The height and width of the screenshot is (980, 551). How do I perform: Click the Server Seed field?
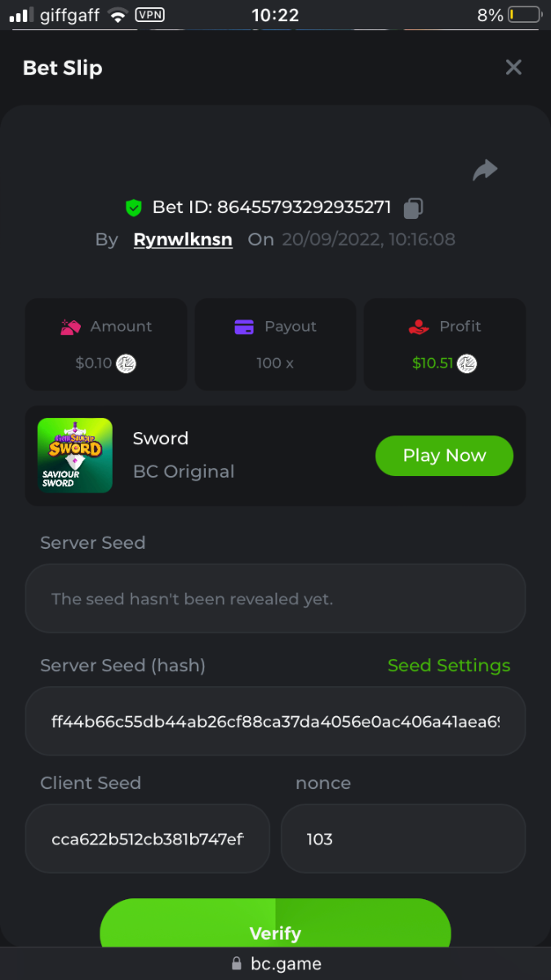click(275, 599)
